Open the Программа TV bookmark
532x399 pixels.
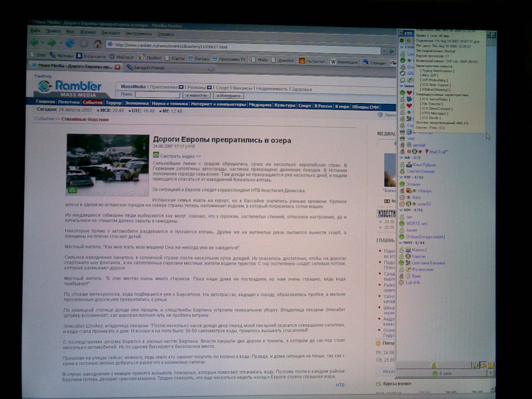pyautogui.click(x=229, y=59)
